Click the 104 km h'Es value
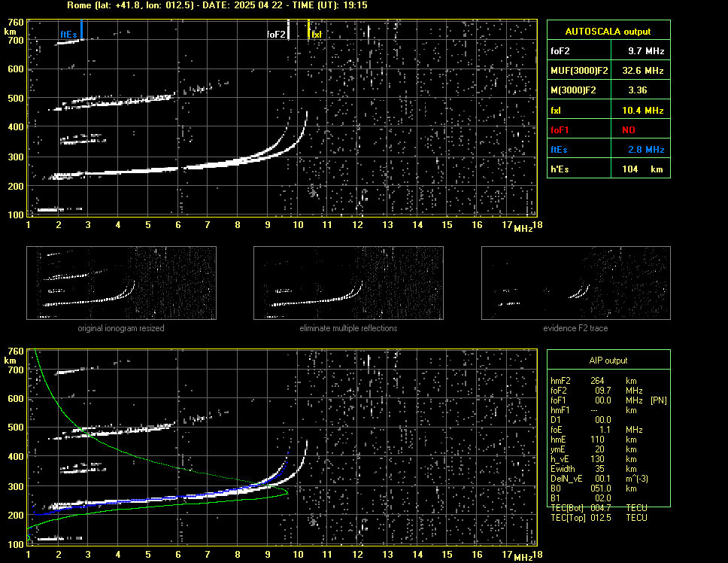 click(642, 169)
